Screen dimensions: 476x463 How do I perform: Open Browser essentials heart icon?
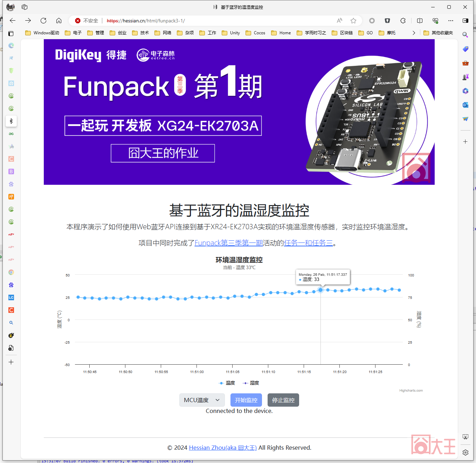tap(435, 21)
